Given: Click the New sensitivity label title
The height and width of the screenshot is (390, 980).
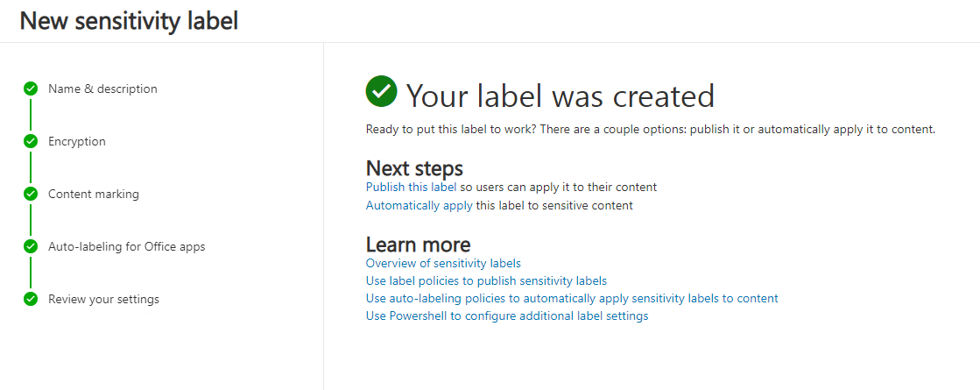Looking at the screenshot, I should (x=129, y=21).
